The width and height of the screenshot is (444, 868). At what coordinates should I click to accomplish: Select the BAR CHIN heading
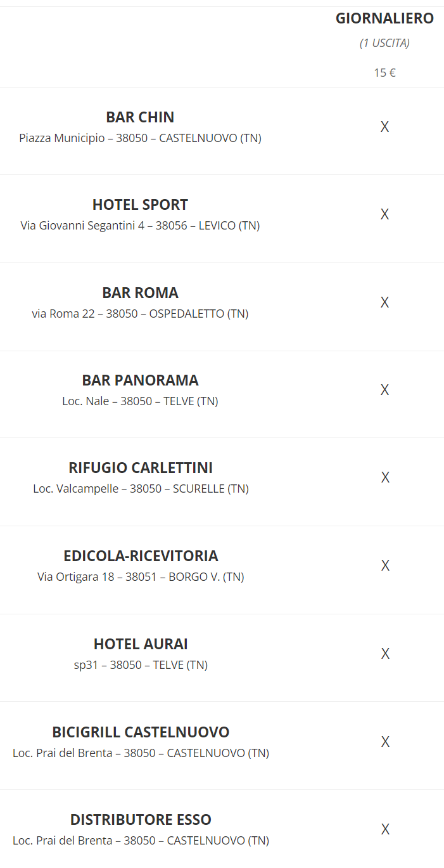140,117
